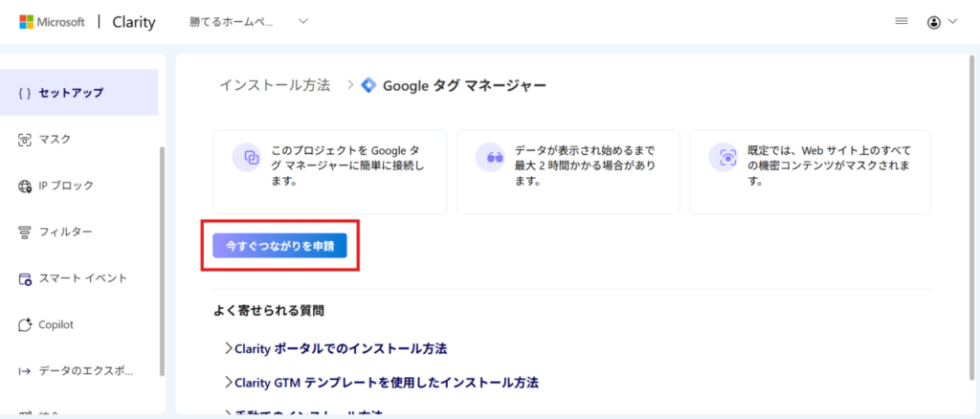This screenshot has height=419, width=980.
Task: Click the インストール方法 breadcrumb link
Action: pos(275,85)
